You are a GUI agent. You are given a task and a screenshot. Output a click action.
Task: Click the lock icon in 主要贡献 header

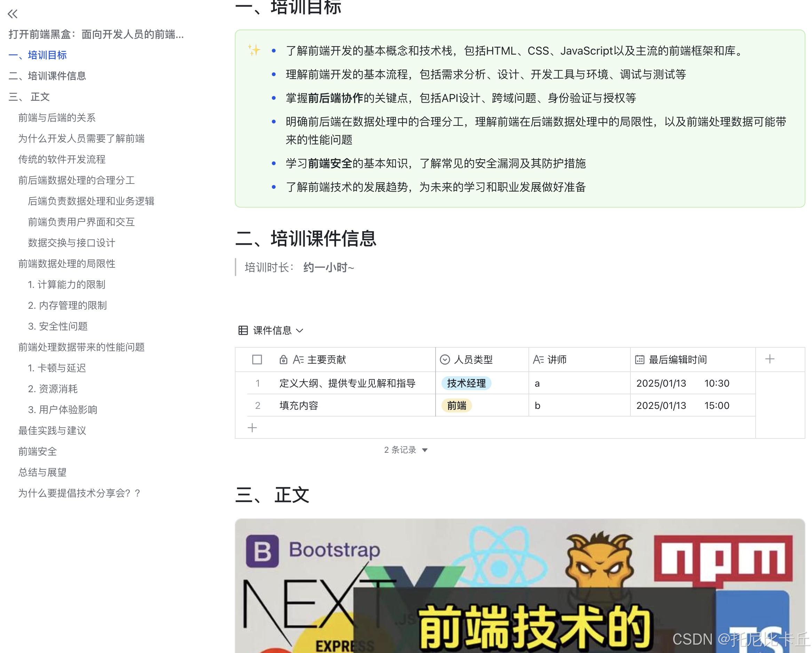click(283, 360)
